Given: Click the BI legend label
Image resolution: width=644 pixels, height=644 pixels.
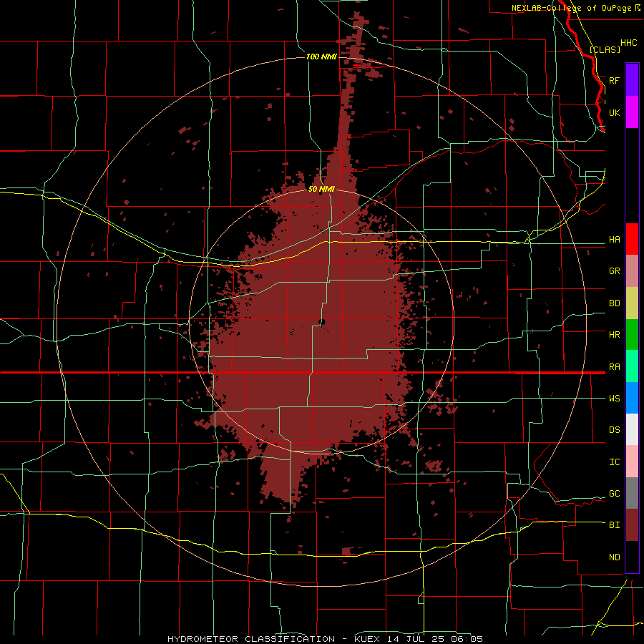Looking at the screenshot, I should [615, 525].
